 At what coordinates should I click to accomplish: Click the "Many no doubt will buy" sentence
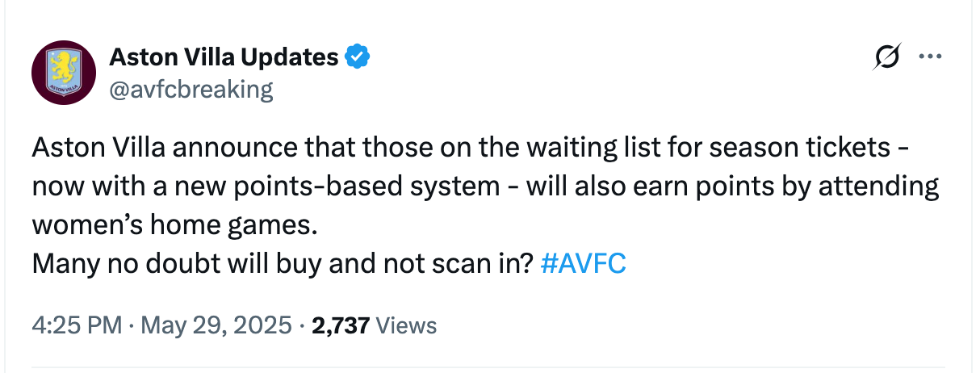[284, 264]
